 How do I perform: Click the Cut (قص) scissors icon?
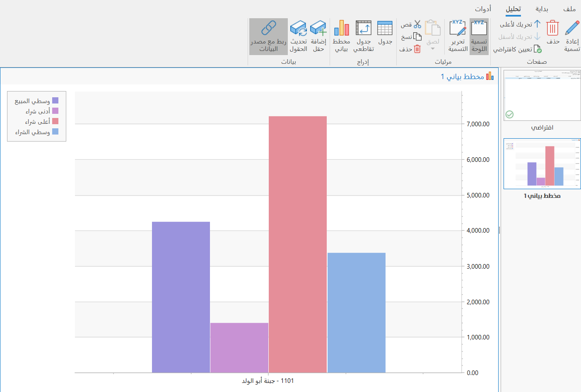417,24
